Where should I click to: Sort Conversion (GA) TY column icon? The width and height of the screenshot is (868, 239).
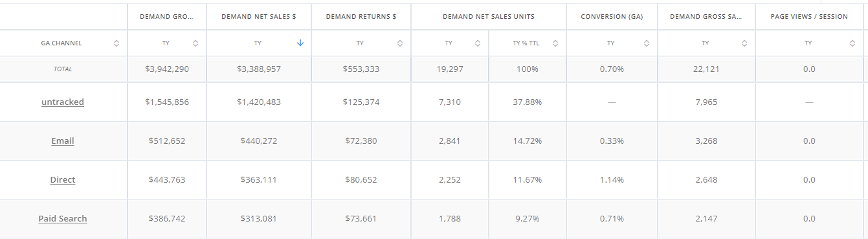pyautogui.click(x=647, y=43)
